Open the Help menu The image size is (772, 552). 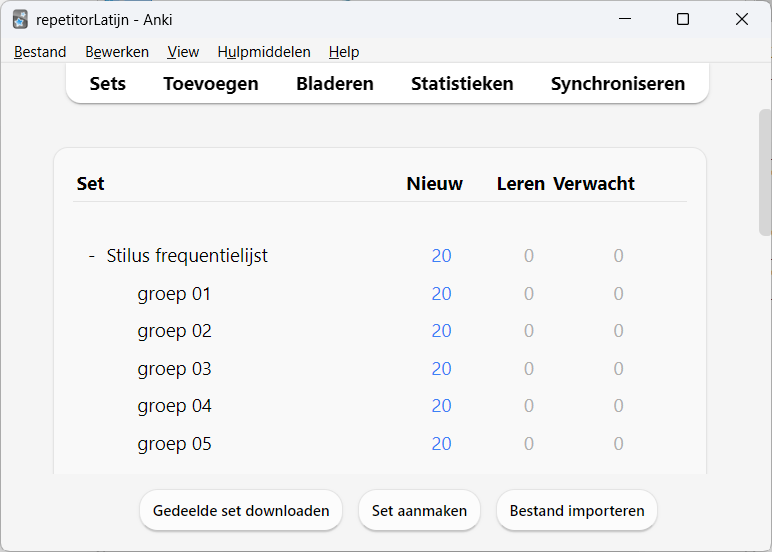coord(344,52)
